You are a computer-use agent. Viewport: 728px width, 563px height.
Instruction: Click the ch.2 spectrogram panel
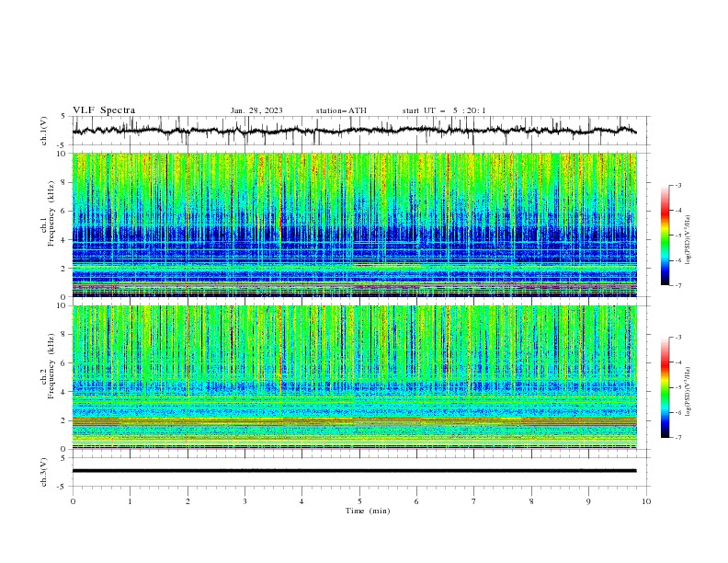355,377
